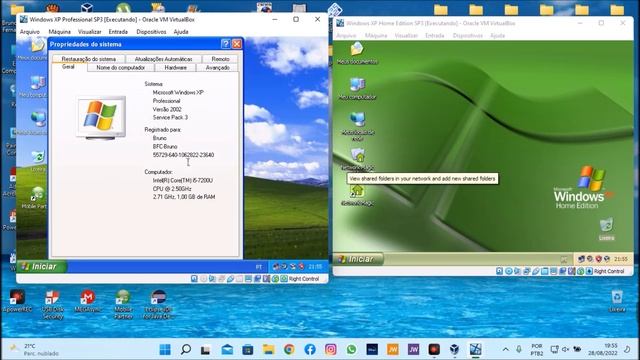The image size is (640, 360).
Task: Open Entrada menu in XP Professional VirtualBox window
Action: tap(118, 32)
